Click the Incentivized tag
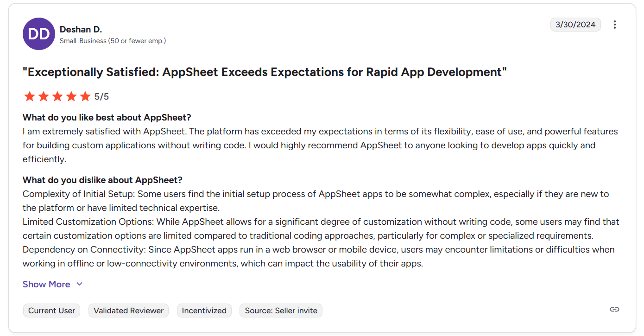 click(204, 311)
